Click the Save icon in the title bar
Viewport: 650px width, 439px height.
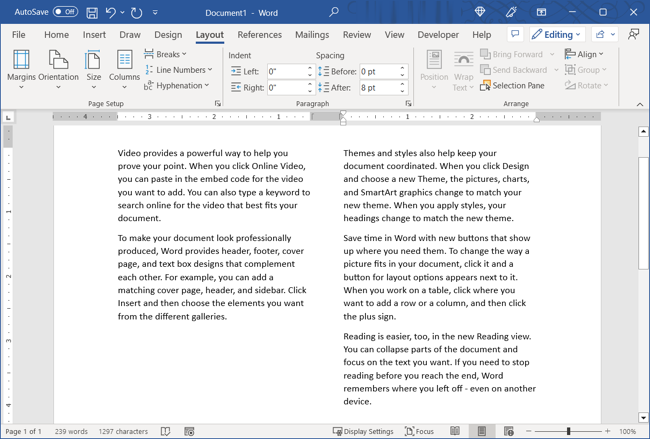click(92, 12)
